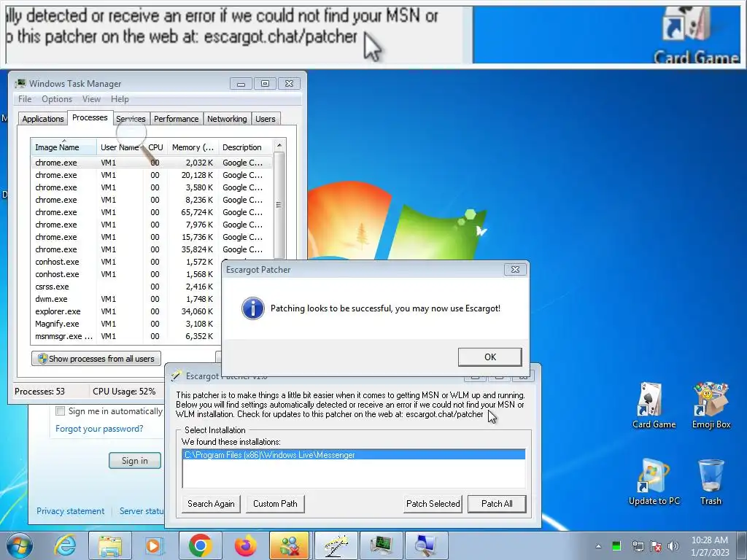Click the process list scrollbar thumb
The image size is (747, 560).
click(279, 205)
